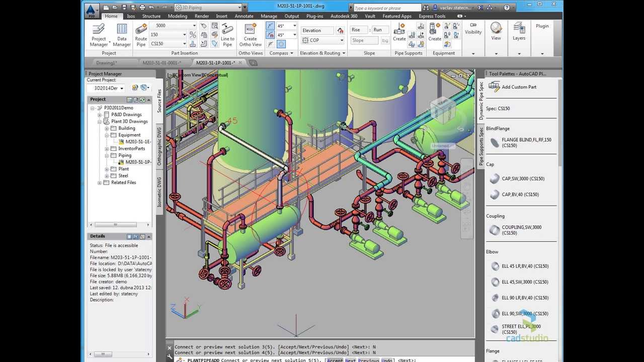644x362 pixels.
Task: Open the pipe size 150 dropdown
Action: [x=184, y=35]
